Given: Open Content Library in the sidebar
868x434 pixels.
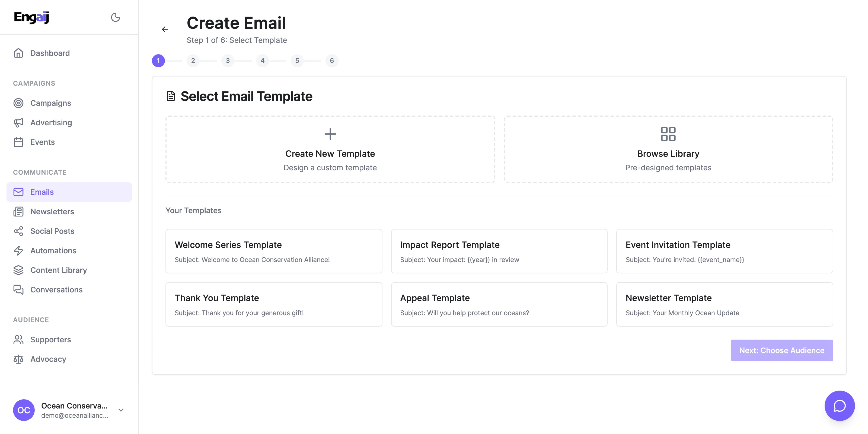Looking at the screenshot, I should (x=58, y=270).
